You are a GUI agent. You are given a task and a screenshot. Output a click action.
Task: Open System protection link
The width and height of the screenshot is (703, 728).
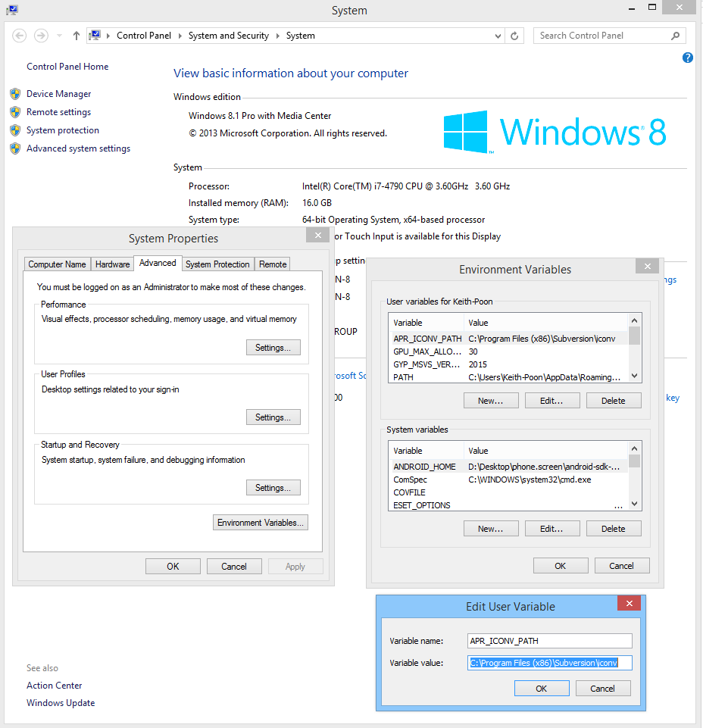[63, 130]
